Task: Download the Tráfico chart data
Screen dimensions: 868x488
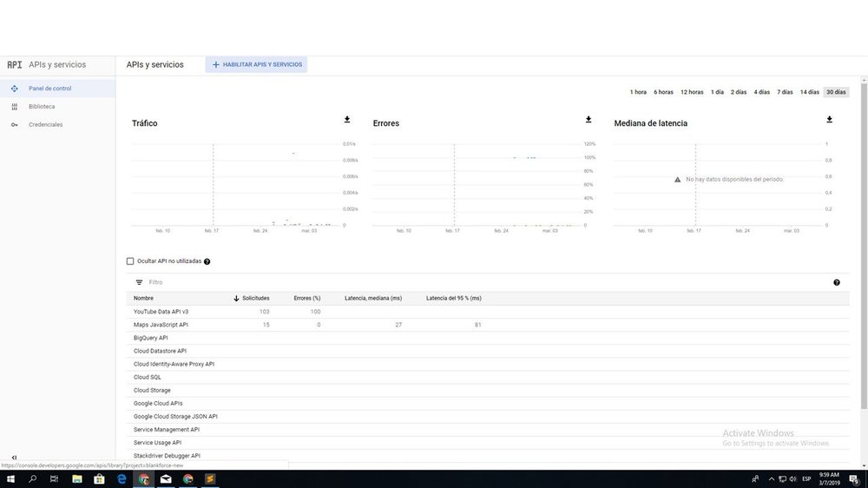Action: (x=347, y=120)
